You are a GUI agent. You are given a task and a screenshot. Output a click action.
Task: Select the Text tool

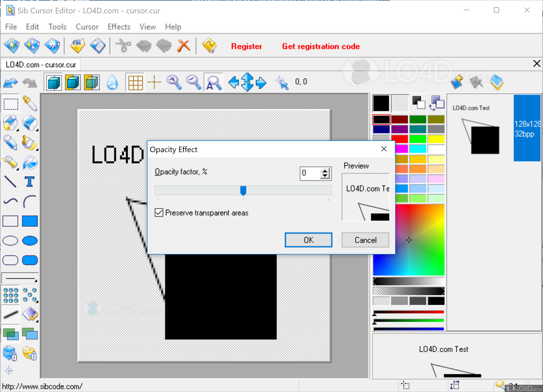[30, 182]
